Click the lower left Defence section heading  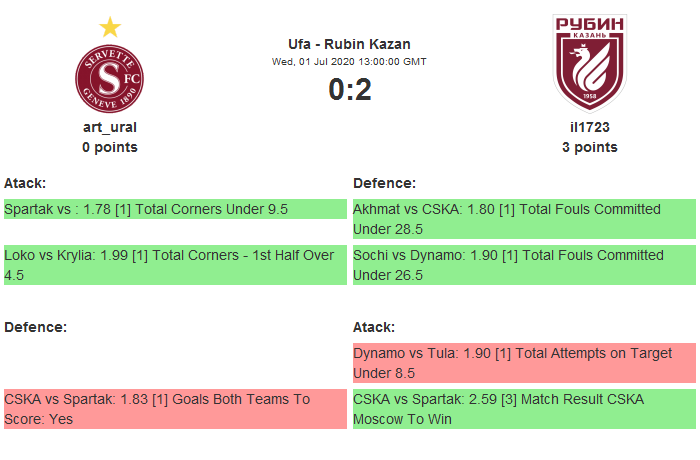tap(35, 327)
